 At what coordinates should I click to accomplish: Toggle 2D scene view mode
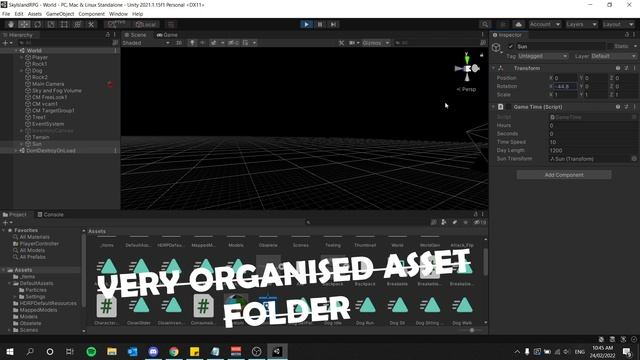(x=179, y=43)
